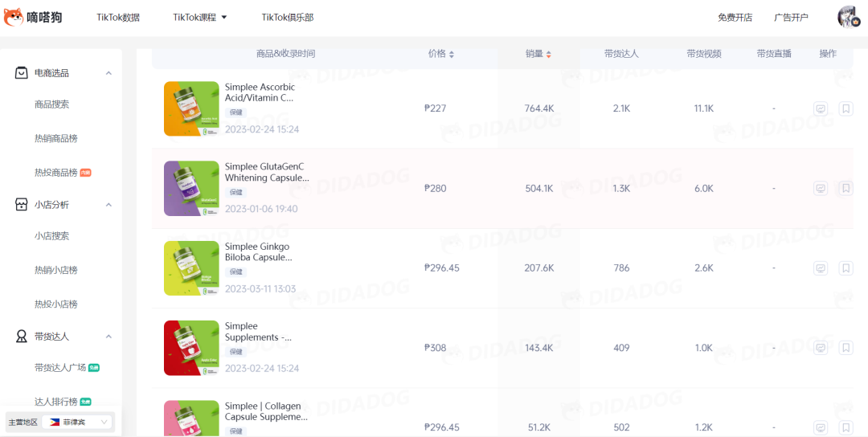Open Simplee Ginkgo Biloba Capsule title

[259, 251]
